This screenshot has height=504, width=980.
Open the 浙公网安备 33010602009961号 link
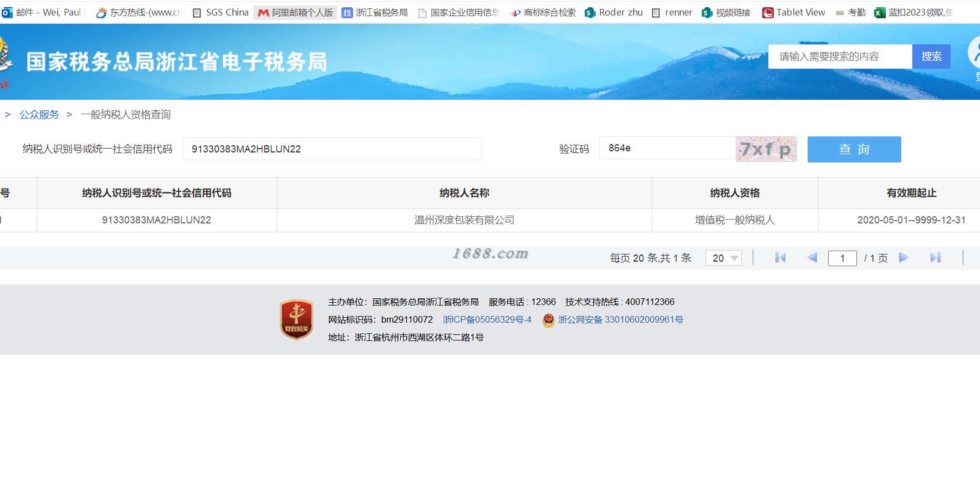[621, 320]
